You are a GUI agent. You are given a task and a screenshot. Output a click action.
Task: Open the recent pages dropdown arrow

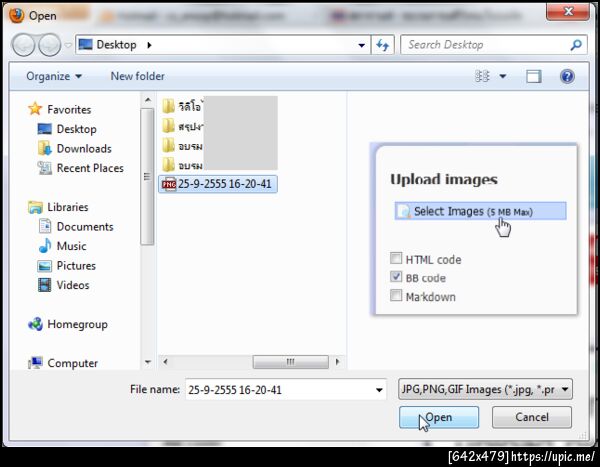pos(68,45)
